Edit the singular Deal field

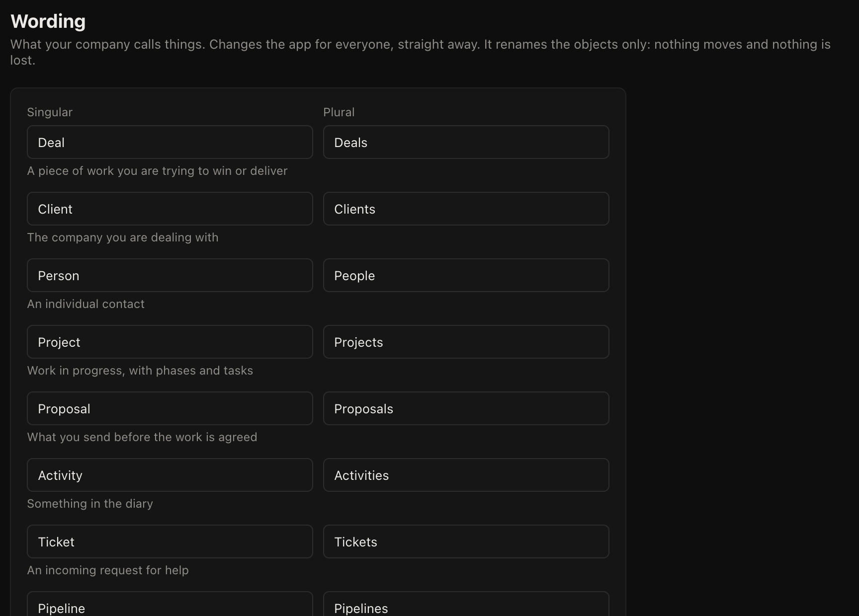(170, 142)
